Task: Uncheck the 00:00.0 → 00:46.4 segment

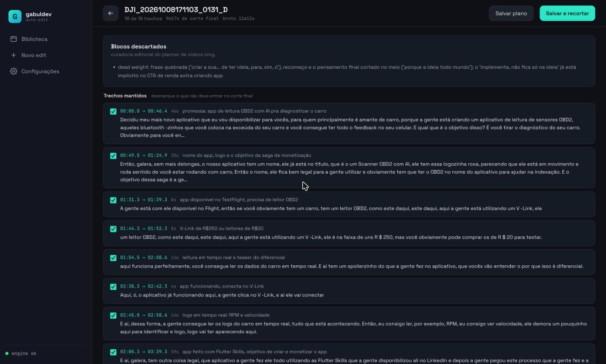Action: click(113, 111)
